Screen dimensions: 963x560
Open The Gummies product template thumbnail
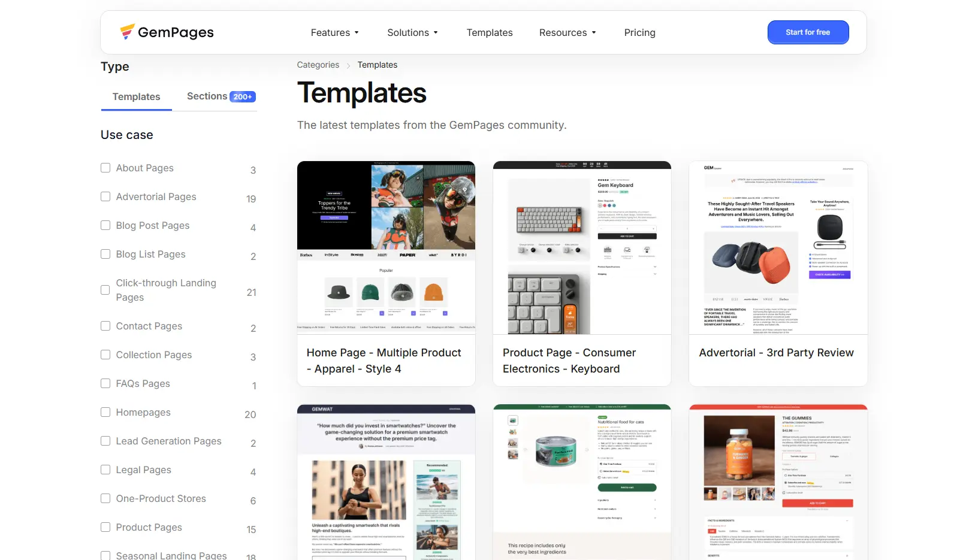coord(778,482)
